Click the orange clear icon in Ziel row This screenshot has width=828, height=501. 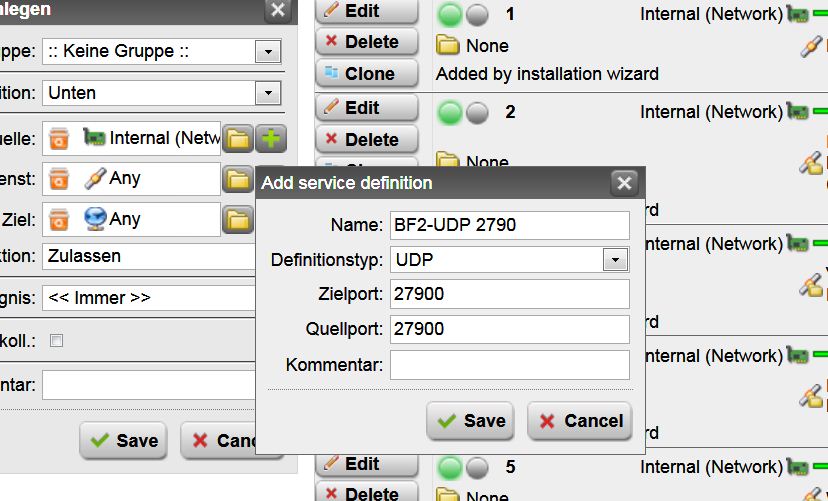60,220
